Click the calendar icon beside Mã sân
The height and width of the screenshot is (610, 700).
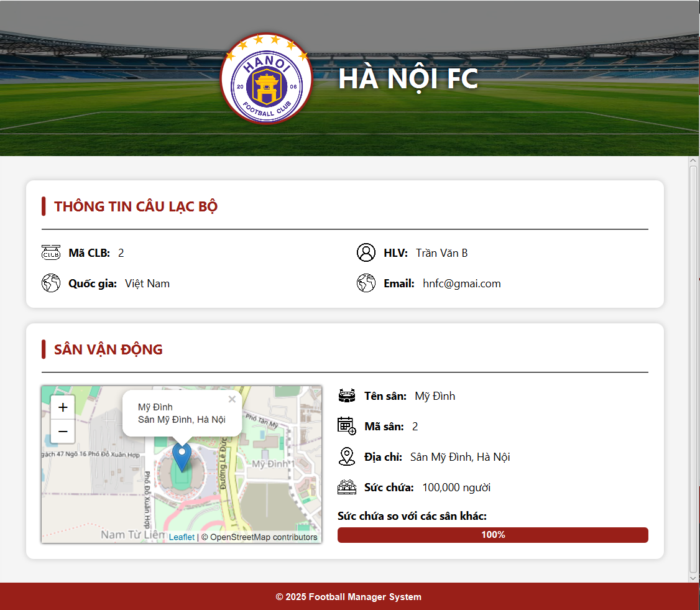(x=347, y=427)
